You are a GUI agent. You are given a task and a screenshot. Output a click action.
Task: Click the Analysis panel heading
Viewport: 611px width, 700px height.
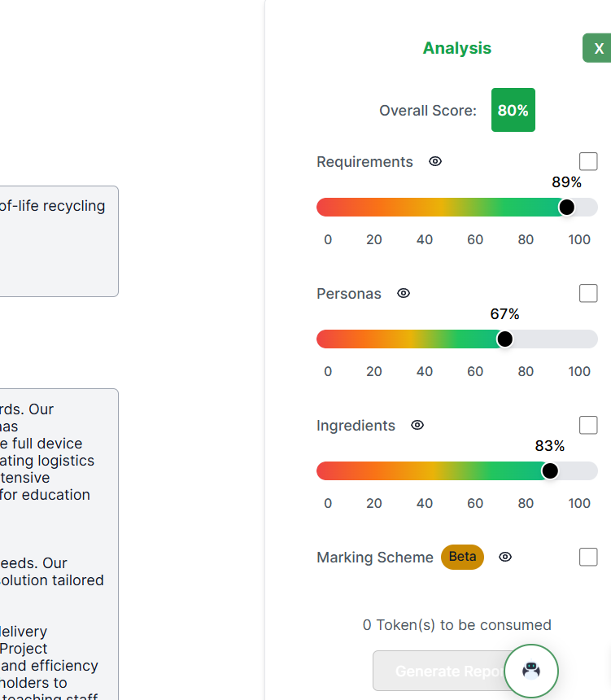tap(457, 48)
